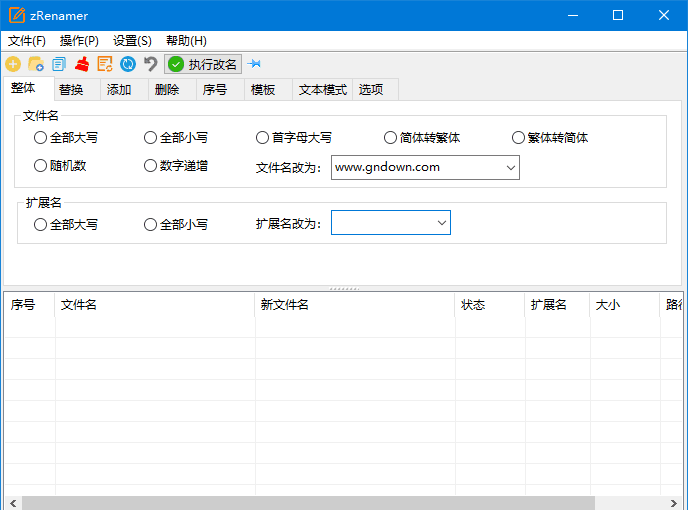Switch to the 添加 tab
The width and height of the screenshot is (688, 510).
(125, 90)
